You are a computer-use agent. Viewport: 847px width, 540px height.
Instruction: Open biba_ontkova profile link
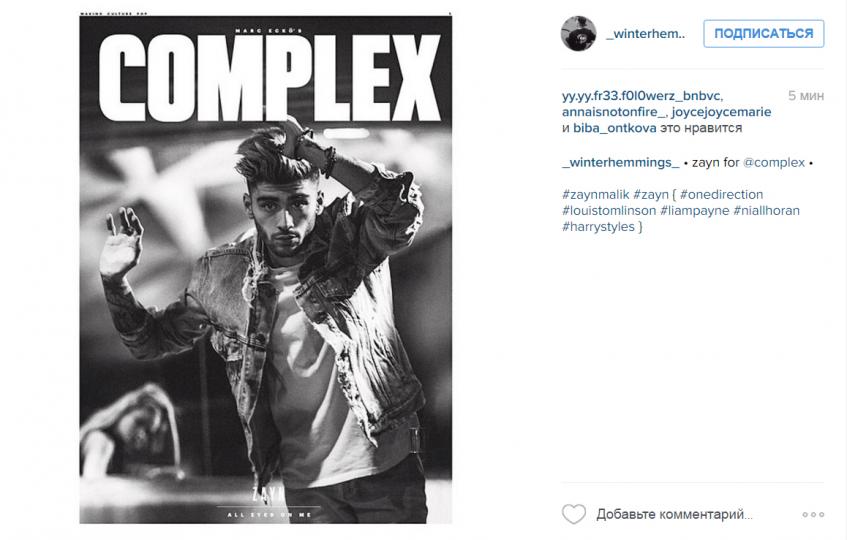coord(615,128)
